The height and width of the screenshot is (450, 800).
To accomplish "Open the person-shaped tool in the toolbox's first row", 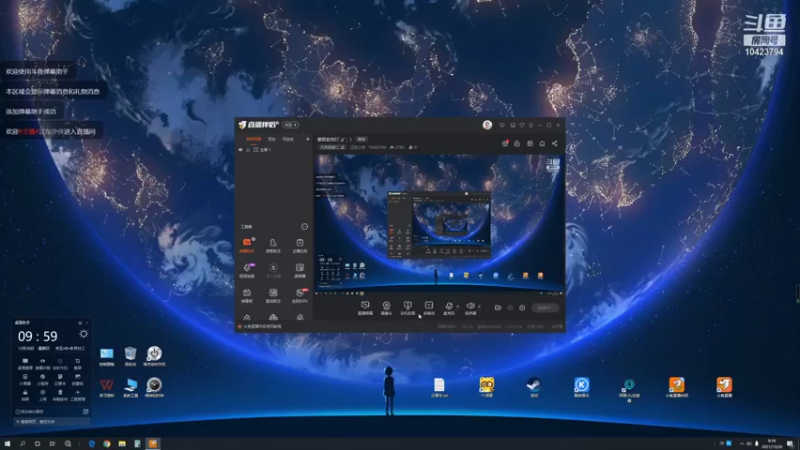I will 273,245.
